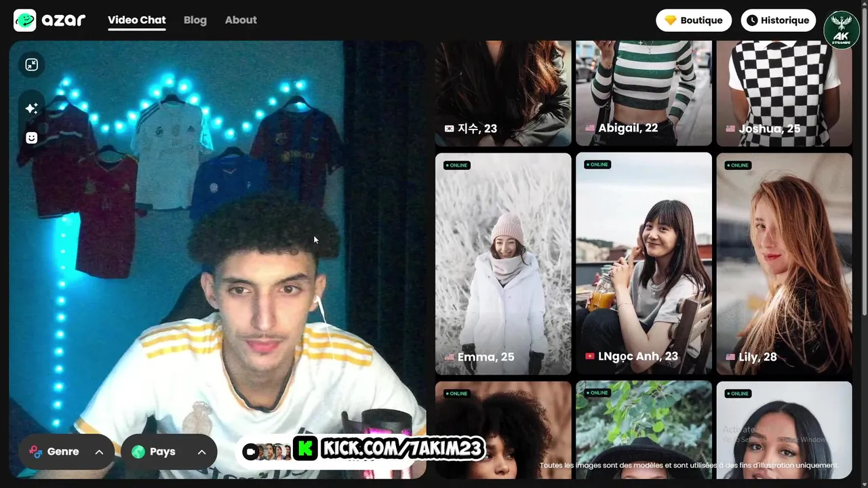Expand the Genre filter dropdown

pyautogui.click(x=99, y=452)
